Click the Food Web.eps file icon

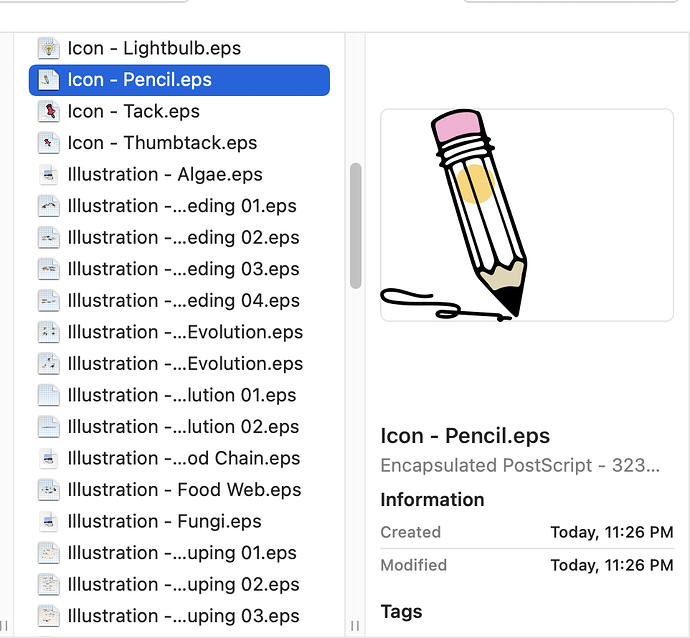(48, 490)
